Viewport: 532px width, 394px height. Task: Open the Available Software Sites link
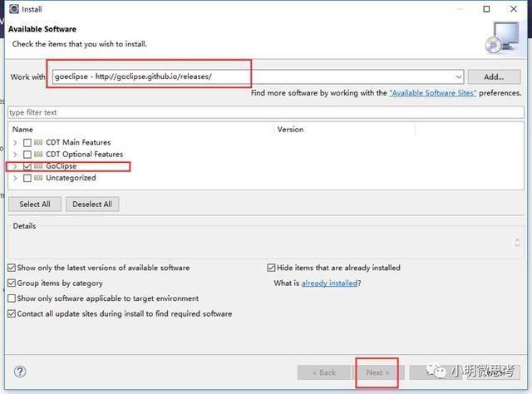pyautogui.click(x=432, y=93)
